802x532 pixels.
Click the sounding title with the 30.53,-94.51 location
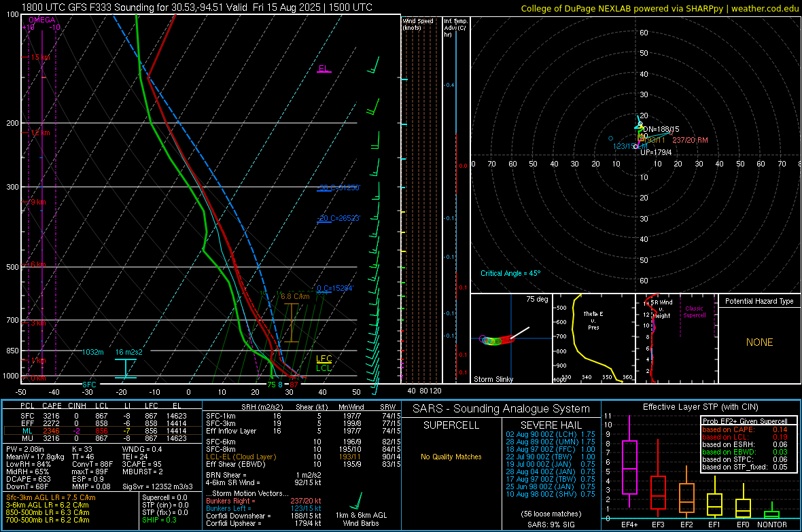(x=197, y=7)
